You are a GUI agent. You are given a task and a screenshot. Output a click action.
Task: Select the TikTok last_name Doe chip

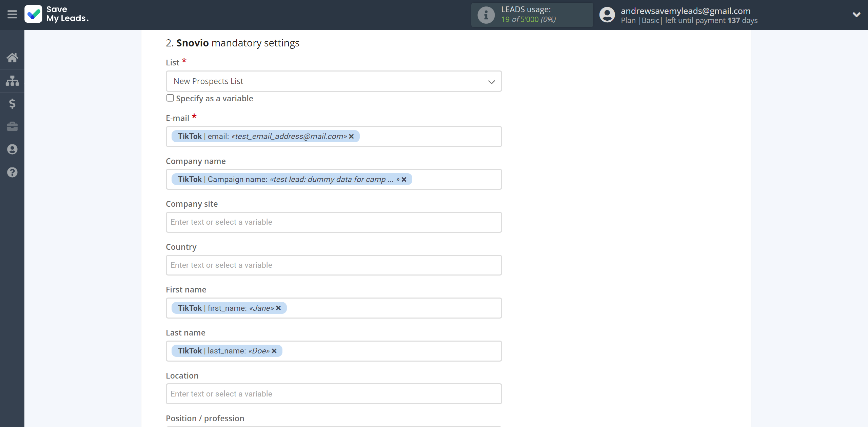tap(226, 351)
